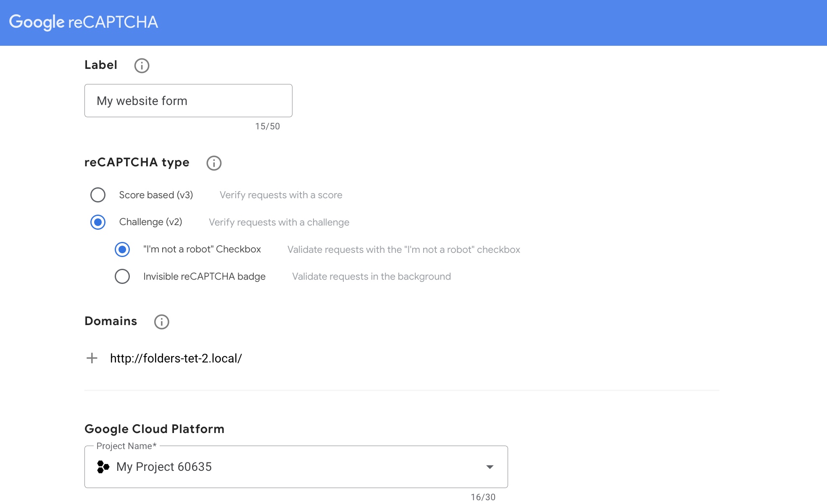Click the Google Cloud Platform heading
Image resolution: width=827 pixels, height=504 pixels.
click(154, 429)
